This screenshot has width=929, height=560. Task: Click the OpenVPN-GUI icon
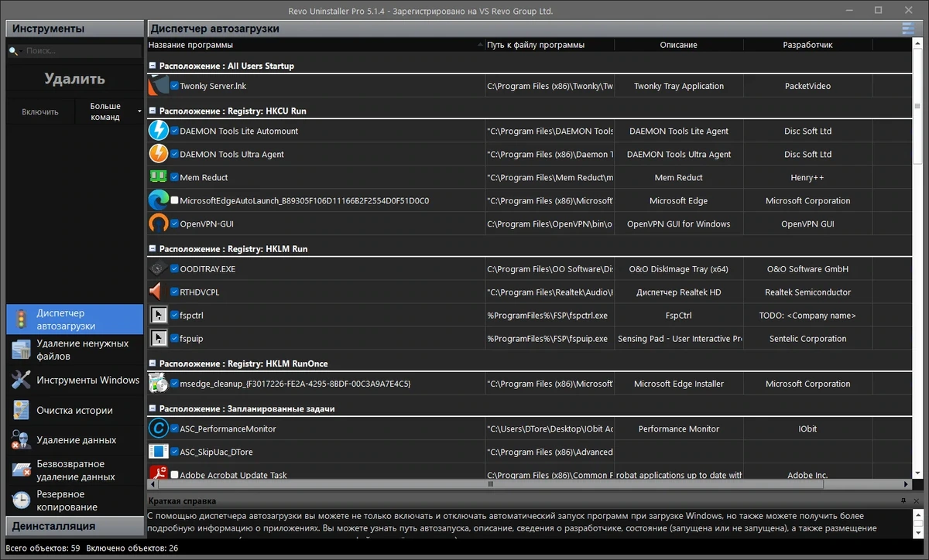coord(158,224)
